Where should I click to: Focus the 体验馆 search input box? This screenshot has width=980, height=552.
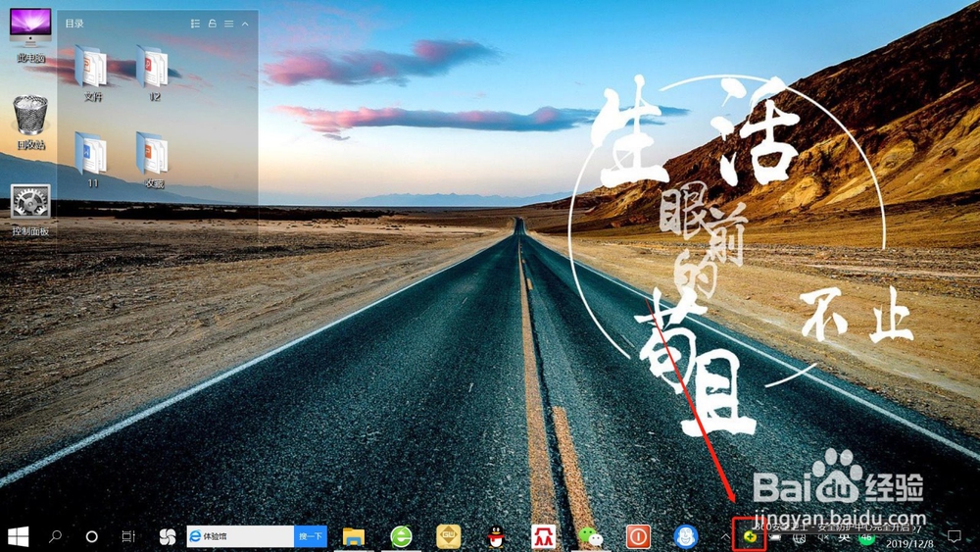pyautogui.click(x=240, y=536)
